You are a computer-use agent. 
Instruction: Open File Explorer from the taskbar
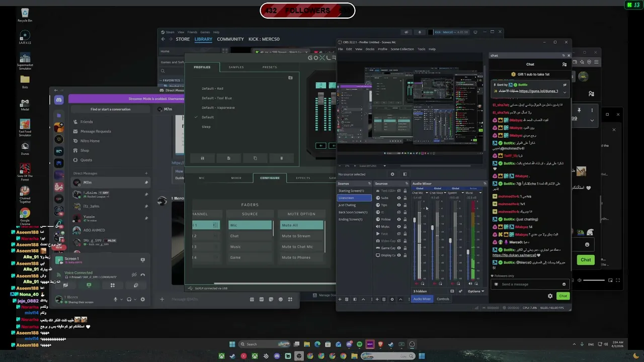[x=307, y=344]
